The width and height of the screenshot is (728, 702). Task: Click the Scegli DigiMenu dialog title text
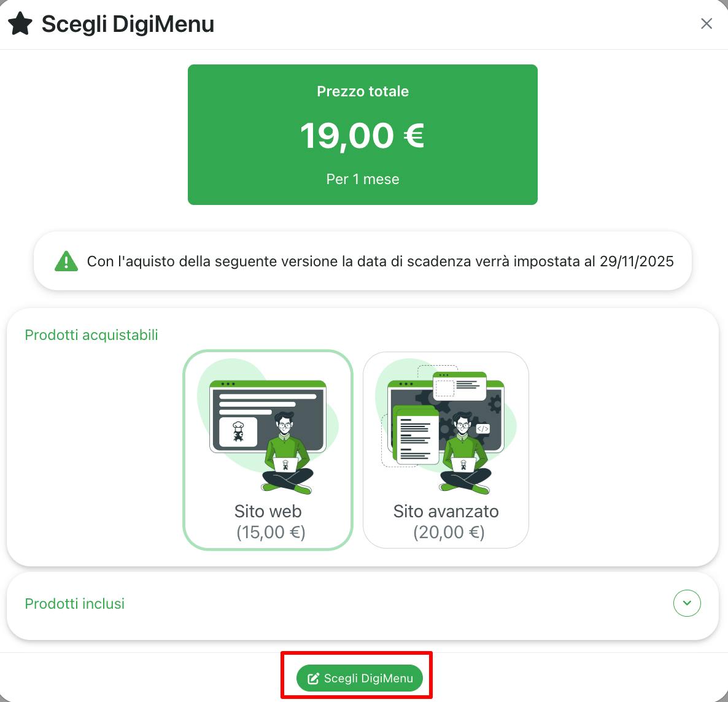point(128,24)
